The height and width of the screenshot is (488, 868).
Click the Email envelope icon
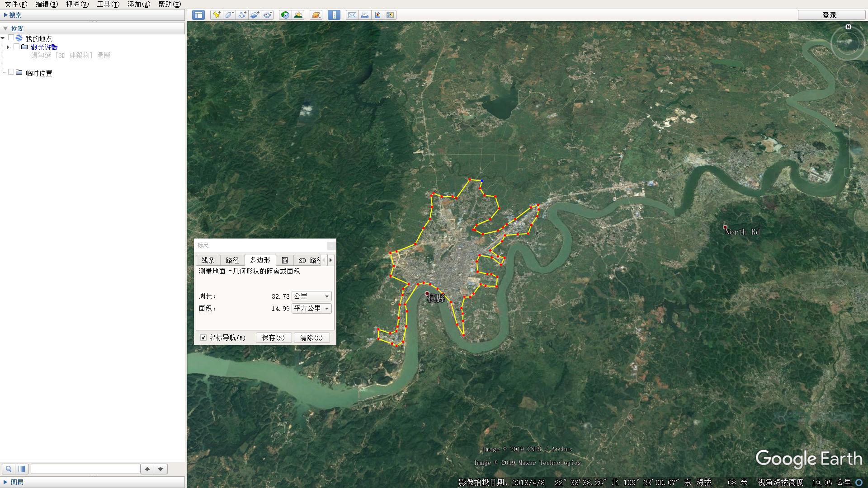point(352,15)
